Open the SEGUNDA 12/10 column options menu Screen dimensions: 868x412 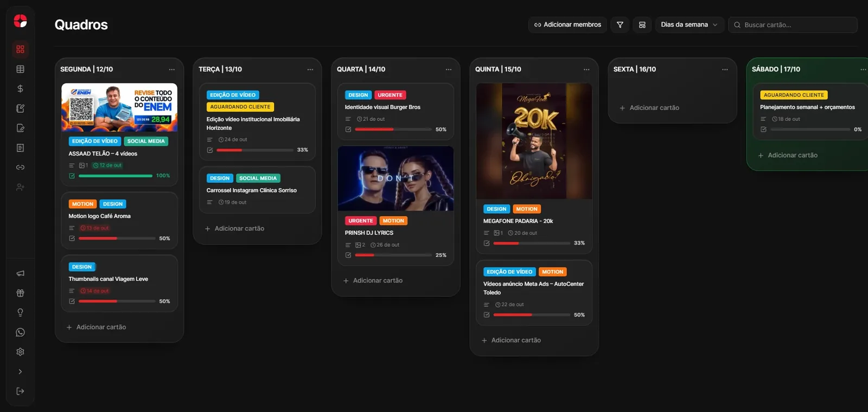pos(172,69)
